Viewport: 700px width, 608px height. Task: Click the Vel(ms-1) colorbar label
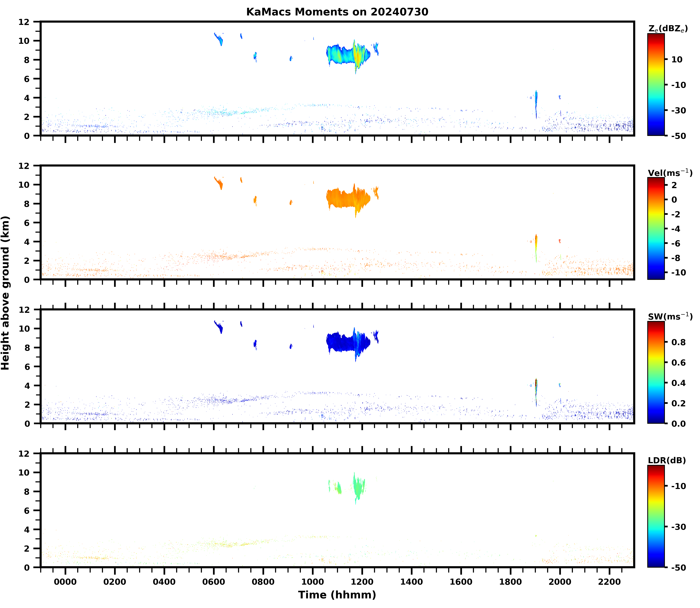point(670,173)
